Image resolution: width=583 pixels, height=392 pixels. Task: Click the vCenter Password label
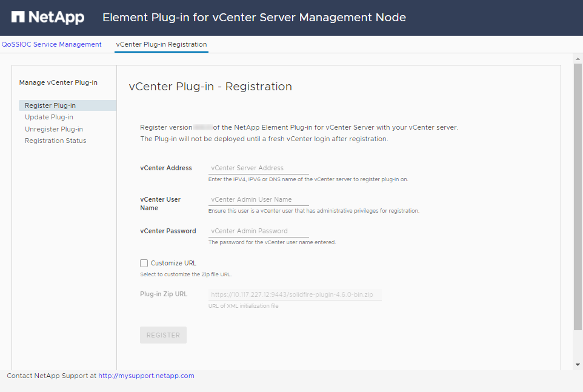(x=168, y=231)
